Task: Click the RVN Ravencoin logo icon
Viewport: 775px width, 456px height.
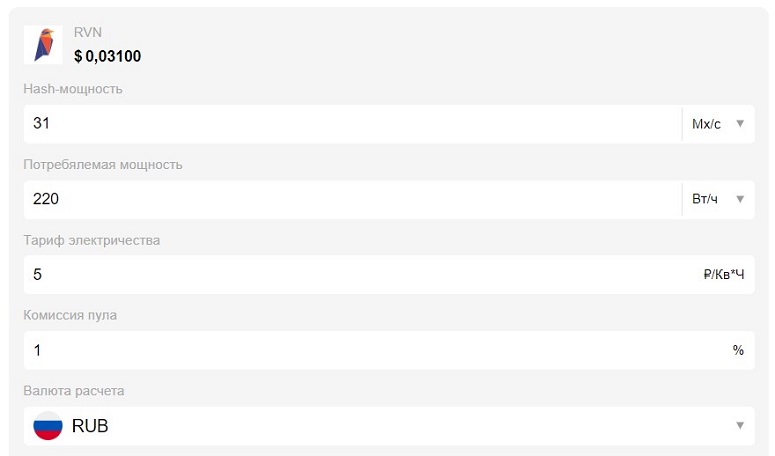Action: [43, 45]
